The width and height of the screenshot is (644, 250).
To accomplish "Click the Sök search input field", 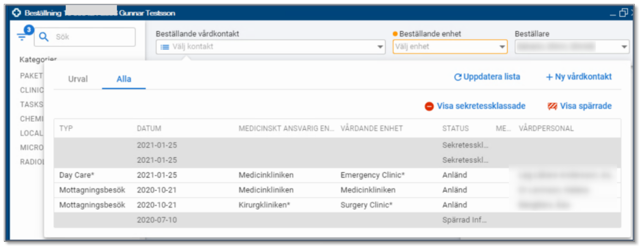I will pos(92,37).
